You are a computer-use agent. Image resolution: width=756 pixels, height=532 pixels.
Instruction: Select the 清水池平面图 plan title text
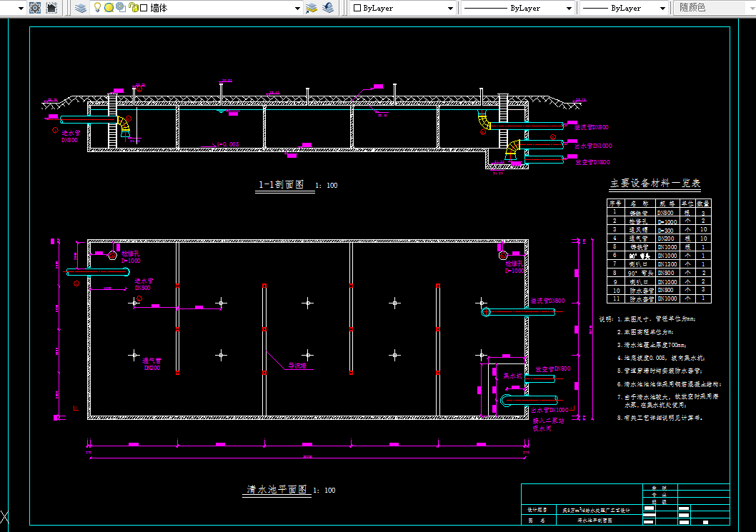click(x=277, y=490)
